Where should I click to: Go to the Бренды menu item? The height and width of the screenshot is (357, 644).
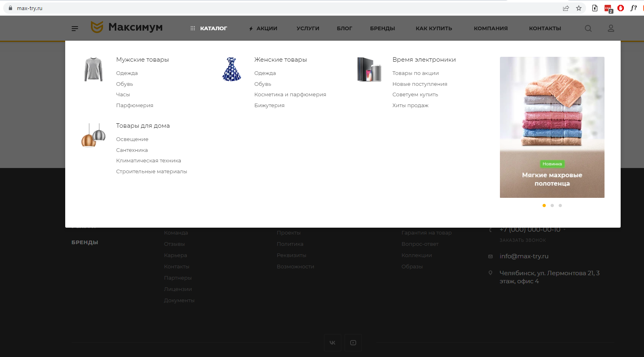pos(382,28)
